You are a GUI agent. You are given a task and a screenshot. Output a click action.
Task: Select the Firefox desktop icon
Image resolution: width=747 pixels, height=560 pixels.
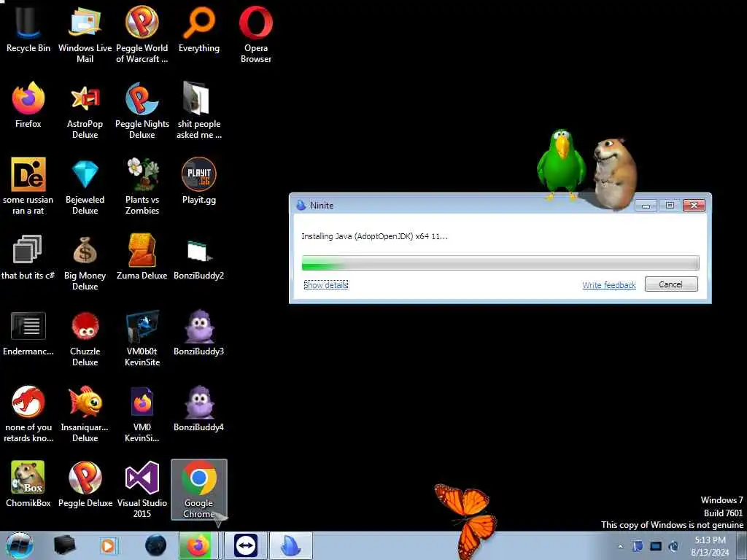coord(28,105)
